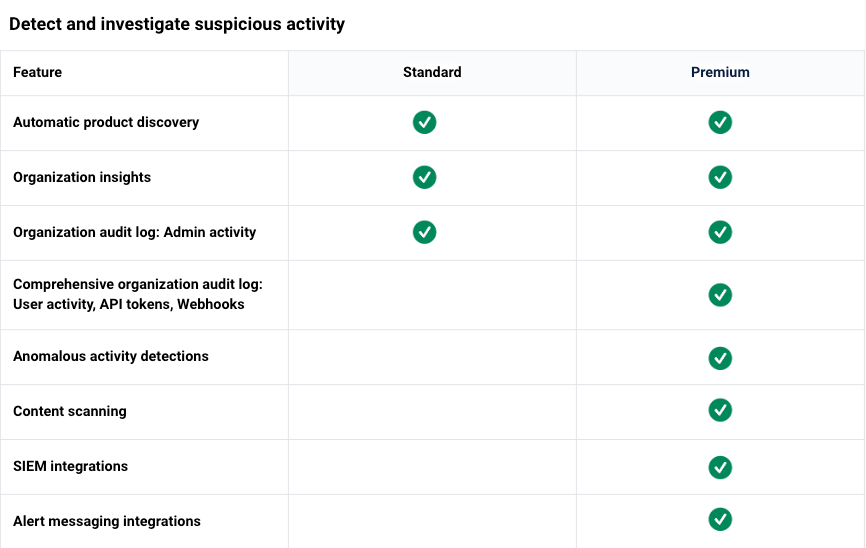The image size is (866, 548).
Task: Click Premium checkmark for Content scanning
Action: tap(720, 410)
